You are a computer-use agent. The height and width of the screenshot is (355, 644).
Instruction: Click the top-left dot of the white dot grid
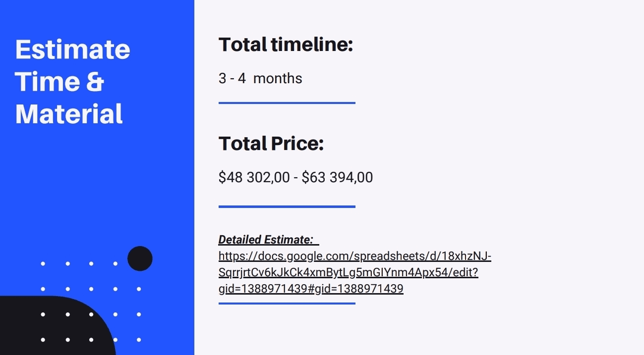(43, 264)
